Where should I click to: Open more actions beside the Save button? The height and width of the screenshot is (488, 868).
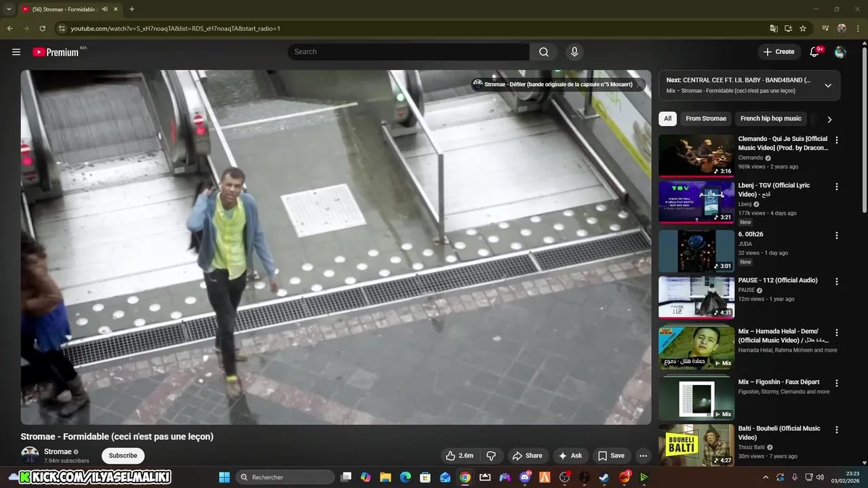(643, 455)
